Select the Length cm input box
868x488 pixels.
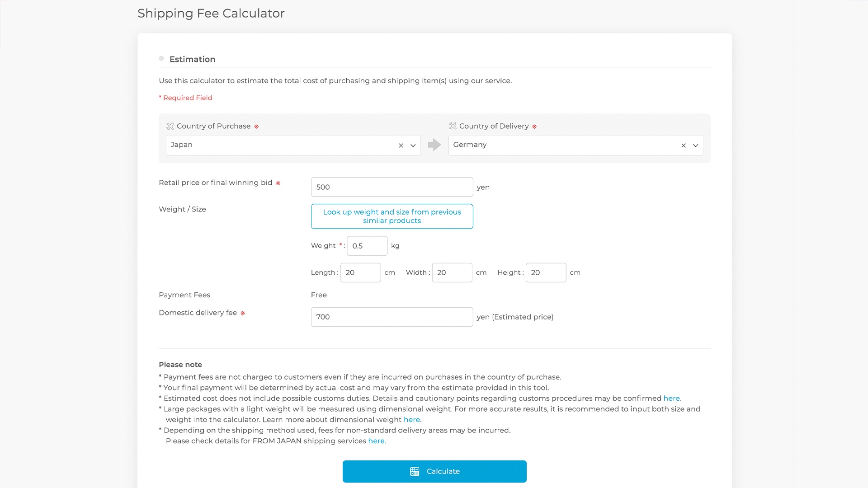(x=360, y=272)
